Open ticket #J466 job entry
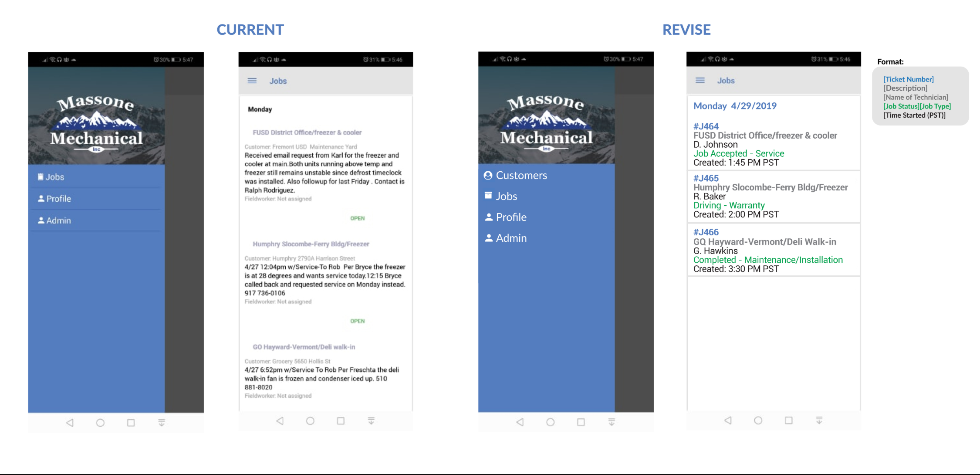This screenshot has width=980, height=475. click(706, 232)
